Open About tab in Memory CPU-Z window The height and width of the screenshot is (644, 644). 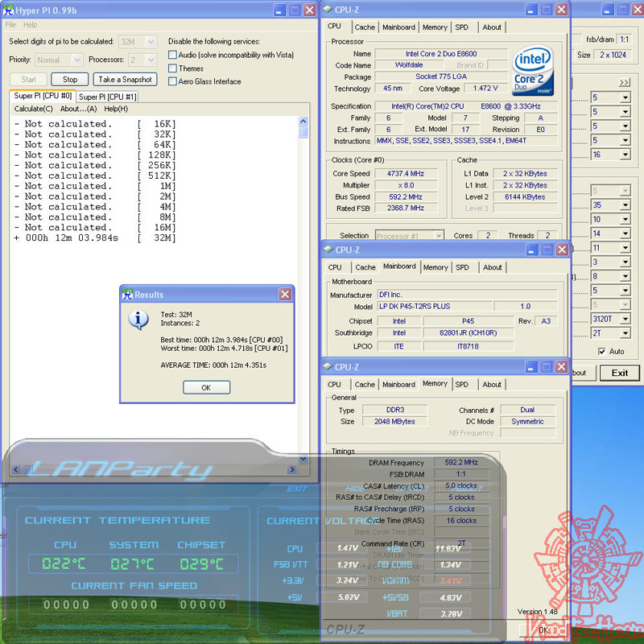coord(492,385)
